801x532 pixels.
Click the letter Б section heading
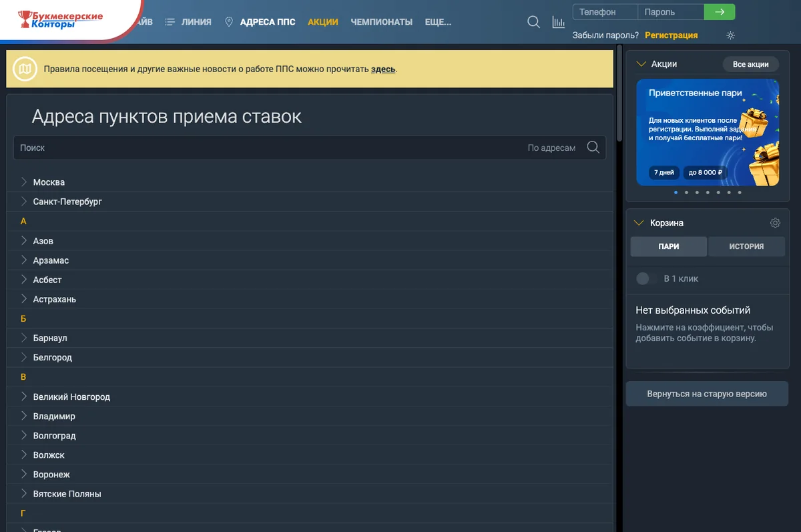(24, 318)
